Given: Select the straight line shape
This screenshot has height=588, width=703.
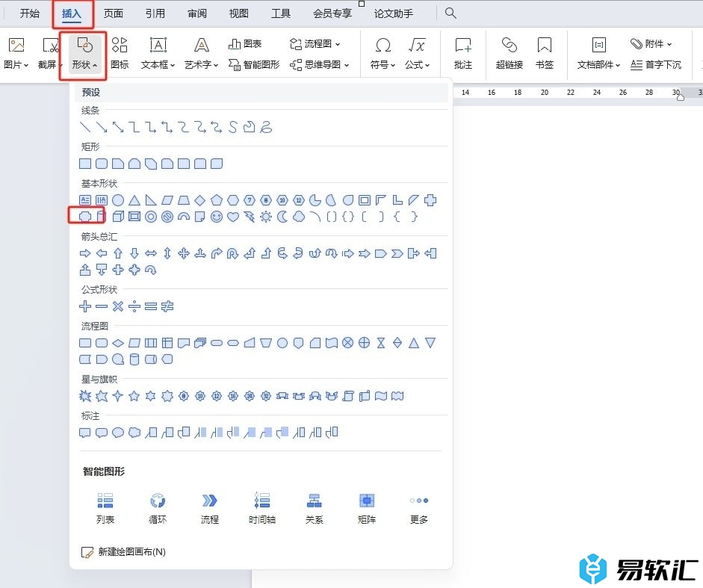Looking at the screenshot, I should (84, 127).
